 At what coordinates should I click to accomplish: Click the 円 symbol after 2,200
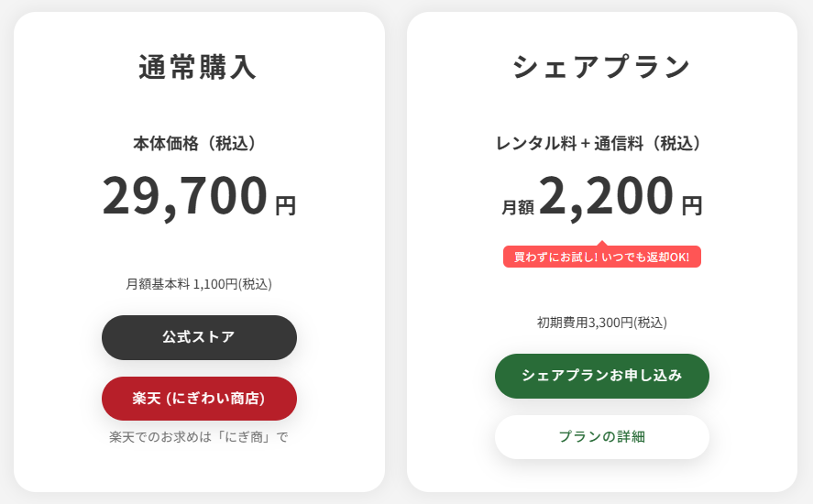pyautogui.click(x=691, y=205)
